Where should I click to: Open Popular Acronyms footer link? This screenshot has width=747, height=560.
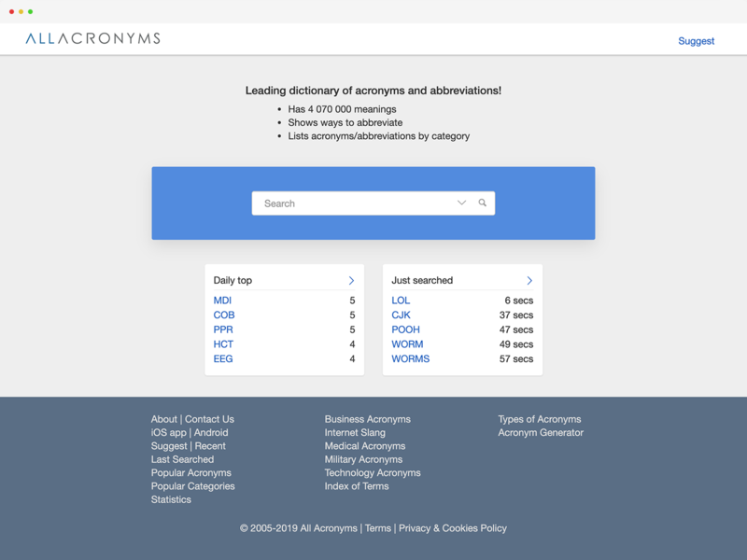point(191,473)
